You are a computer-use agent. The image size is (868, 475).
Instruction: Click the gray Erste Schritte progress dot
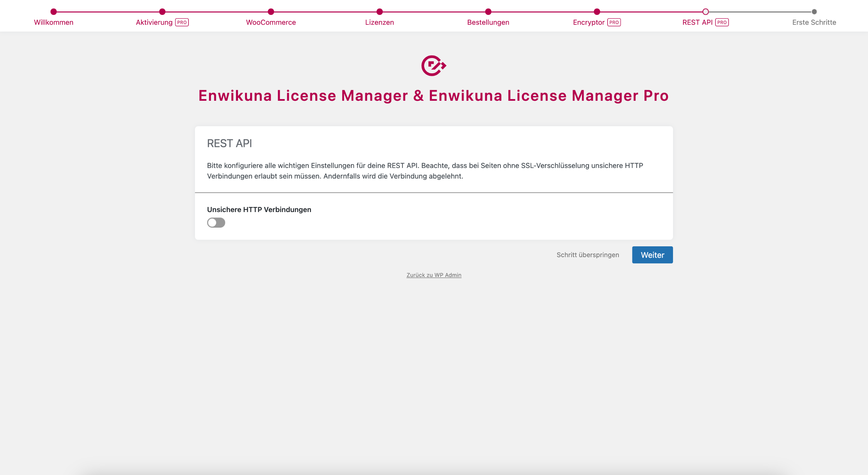point(814,12)
